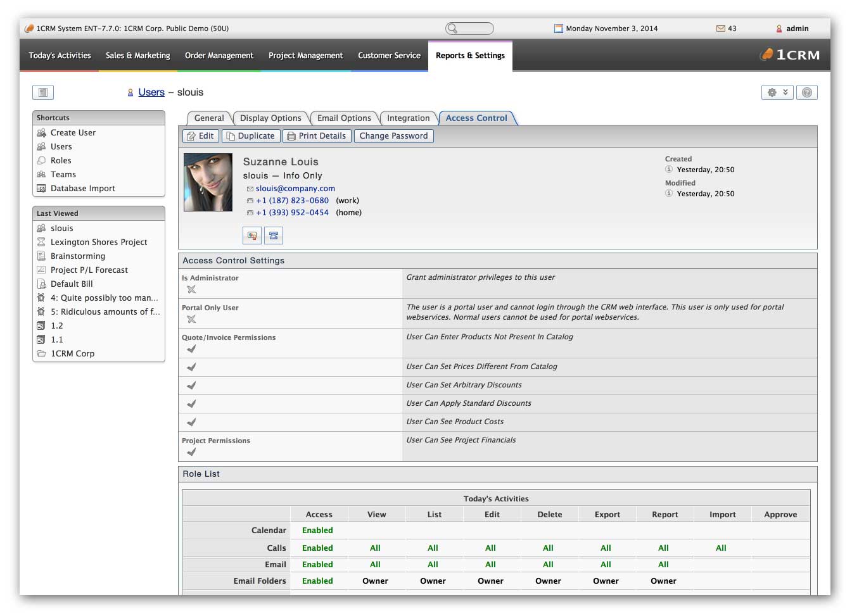
Task: Expand the admin actions chevron dropdown
Action: coord(785,92)
